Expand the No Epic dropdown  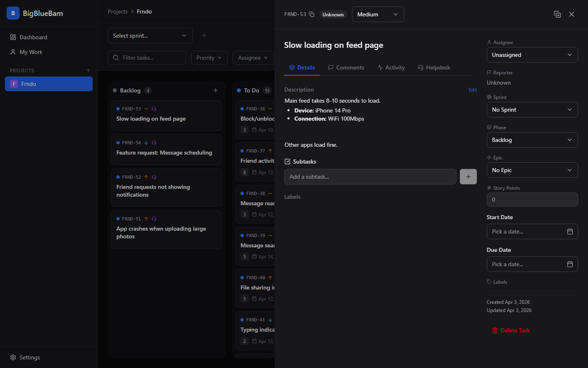(x=532, y=170)
